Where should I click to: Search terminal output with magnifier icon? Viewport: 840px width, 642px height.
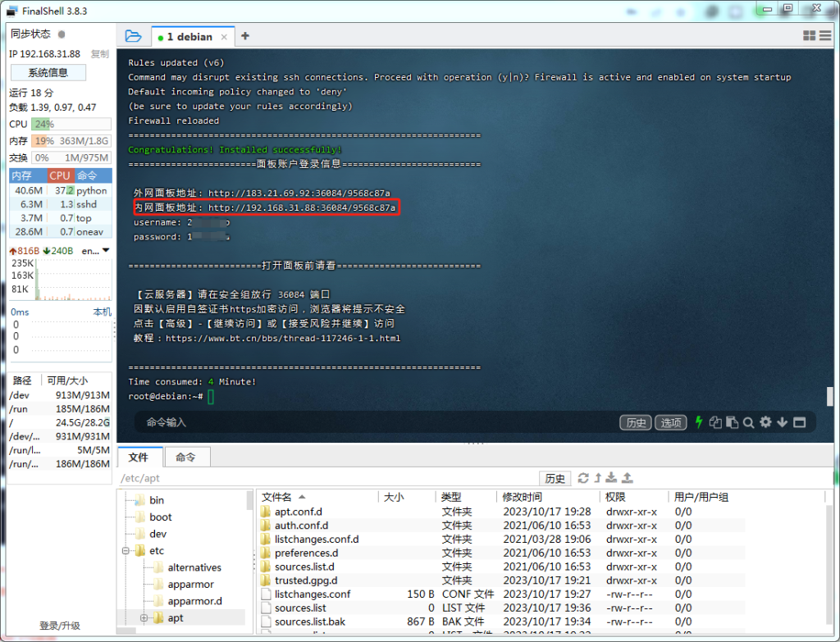[x=749, y=422]
